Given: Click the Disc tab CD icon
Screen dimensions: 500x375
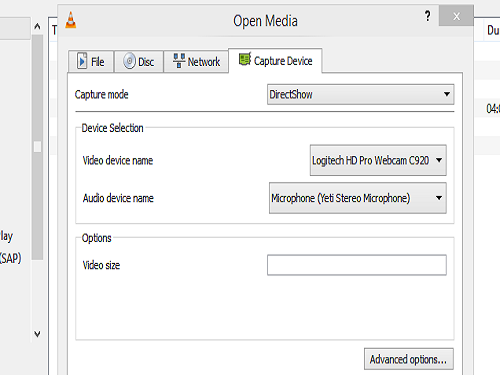Looking at the screenshot, I should (x=129, y=61).
